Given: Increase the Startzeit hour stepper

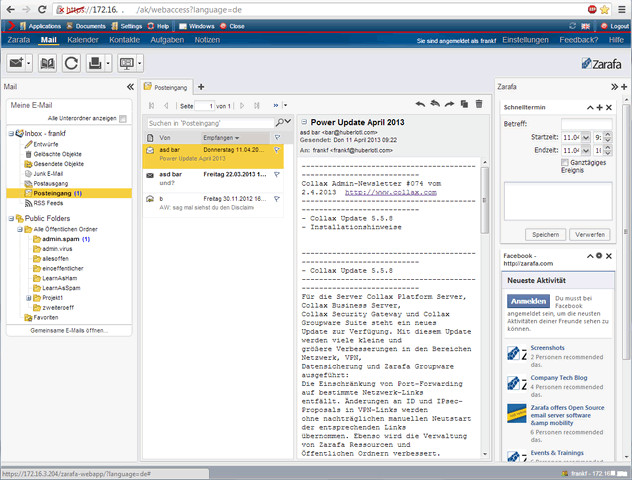Looking at the screenshot, I should pos(608,135).
